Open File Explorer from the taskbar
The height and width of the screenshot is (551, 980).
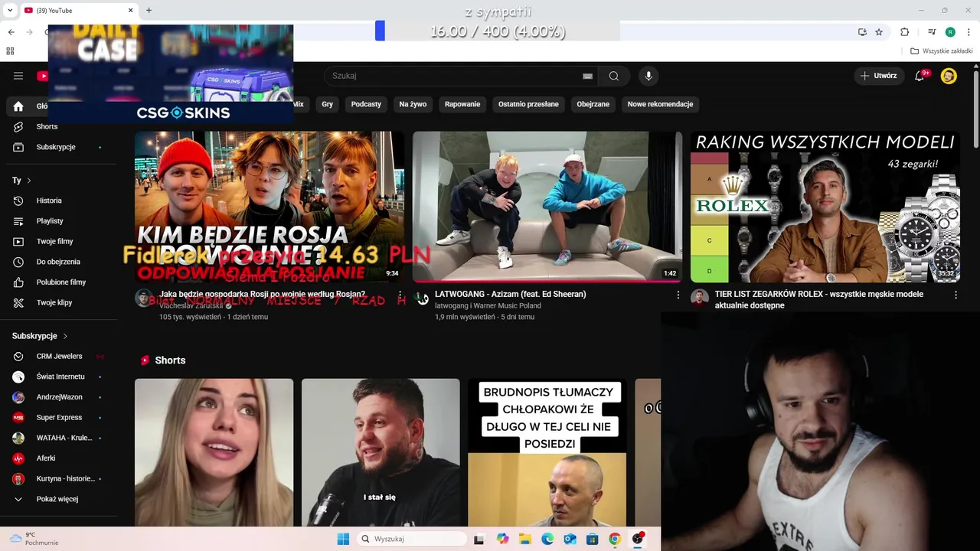(x=525, y=539)
